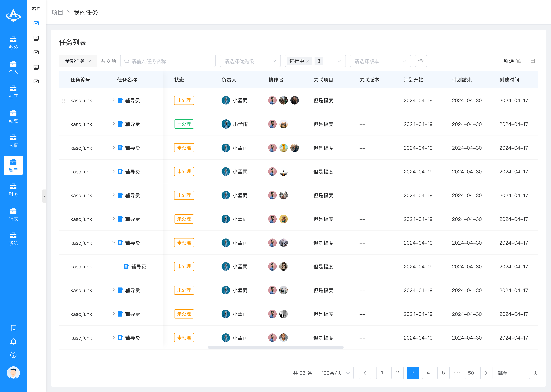This screenshot has width=551, height=392.
Task: Select the highlighted blue chart icon in 客户 submenu
Action: pos(36,24)
